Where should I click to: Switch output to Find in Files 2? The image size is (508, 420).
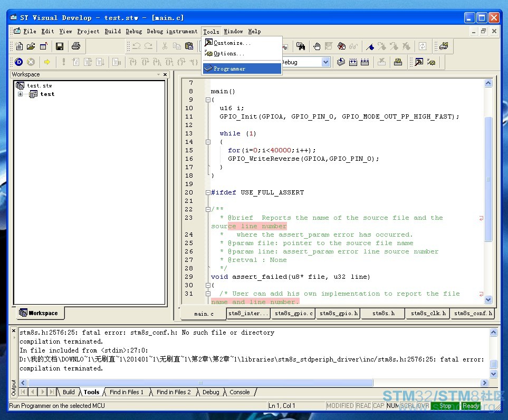(174, 392)
